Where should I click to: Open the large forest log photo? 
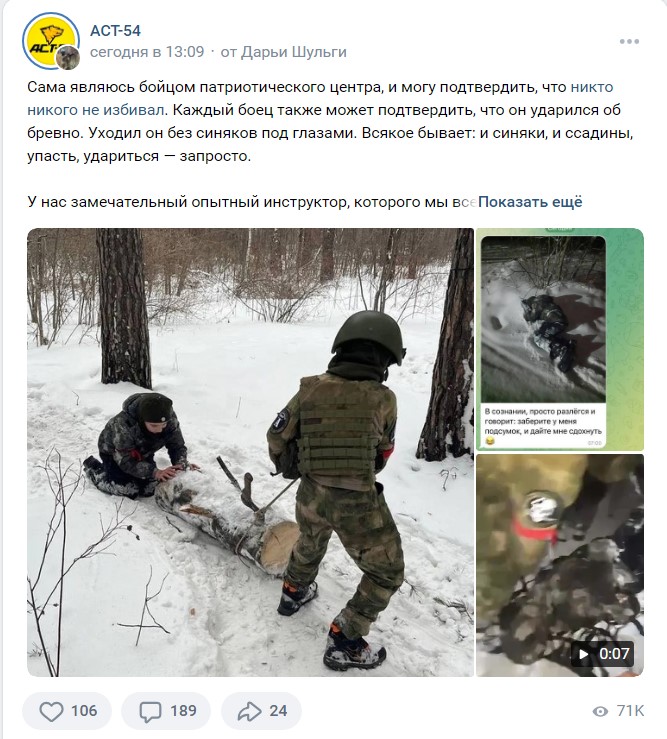pyautogui.click(x=250, y=452)
